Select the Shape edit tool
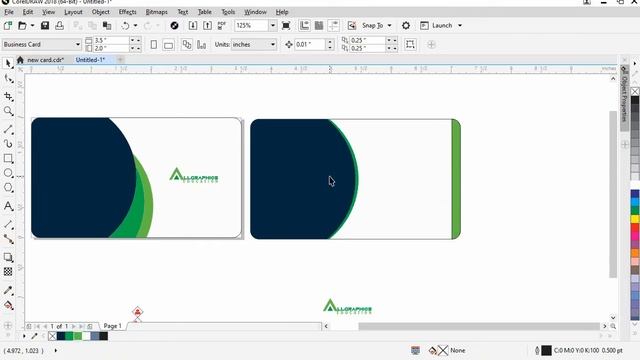Viewport: 640px width, 360px height. tap(8, 79)
